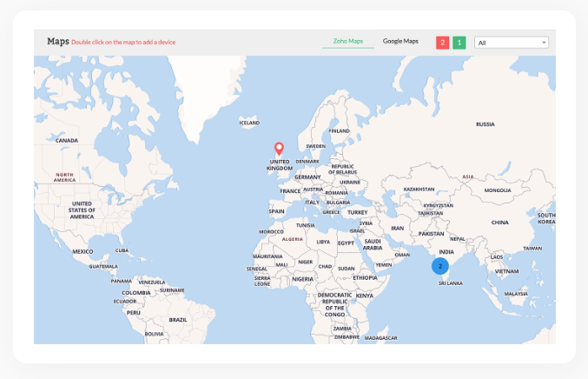Click the Mongolia label on the map
This screenshot has height=379, width=588.
coord(497,189)
